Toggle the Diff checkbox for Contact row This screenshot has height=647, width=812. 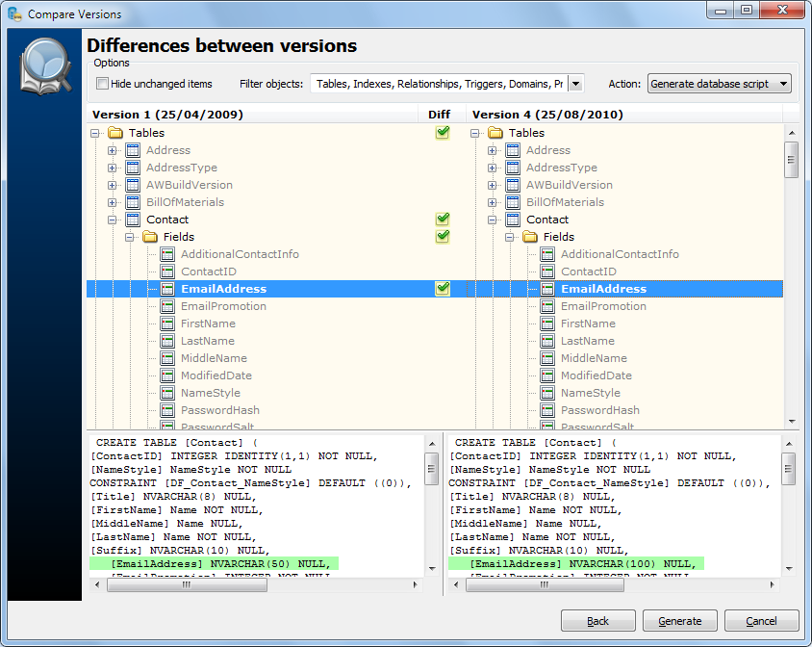tap(443, 220)
